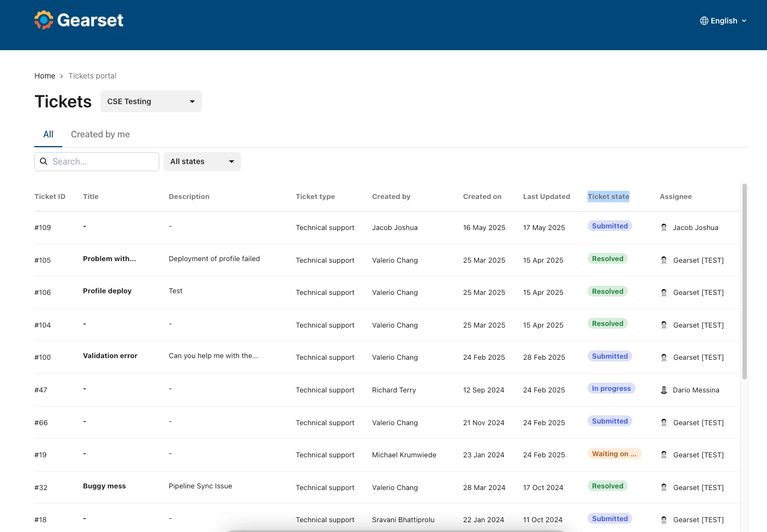Click Jacob Joshua's assignee avatar icon
Viewport: 767px width, 532px height.
point(664,227)
